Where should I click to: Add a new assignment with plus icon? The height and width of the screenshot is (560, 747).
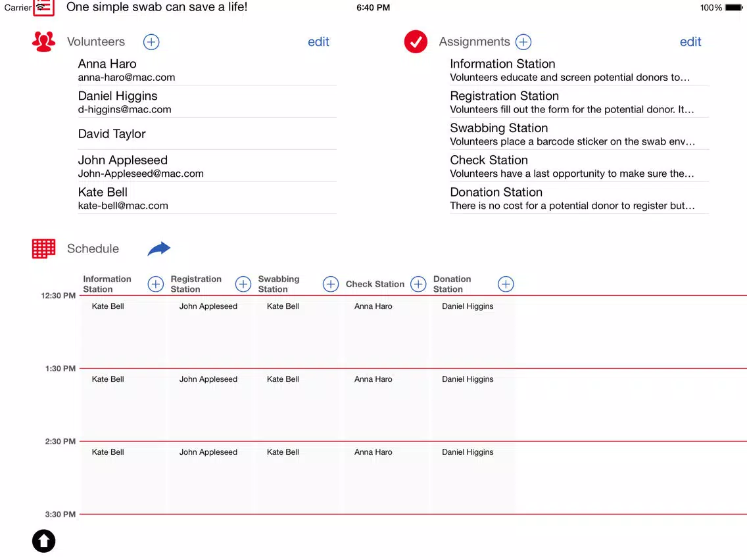523,42
